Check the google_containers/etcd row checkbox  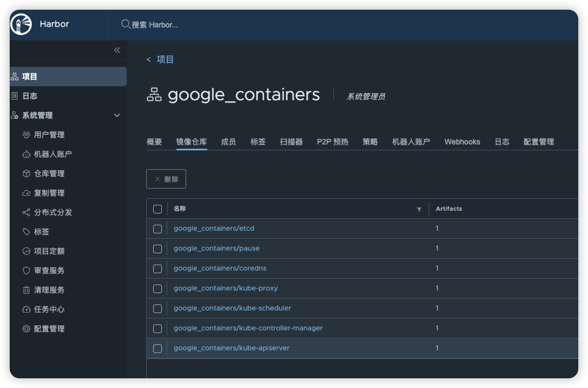tap(158, 229)
